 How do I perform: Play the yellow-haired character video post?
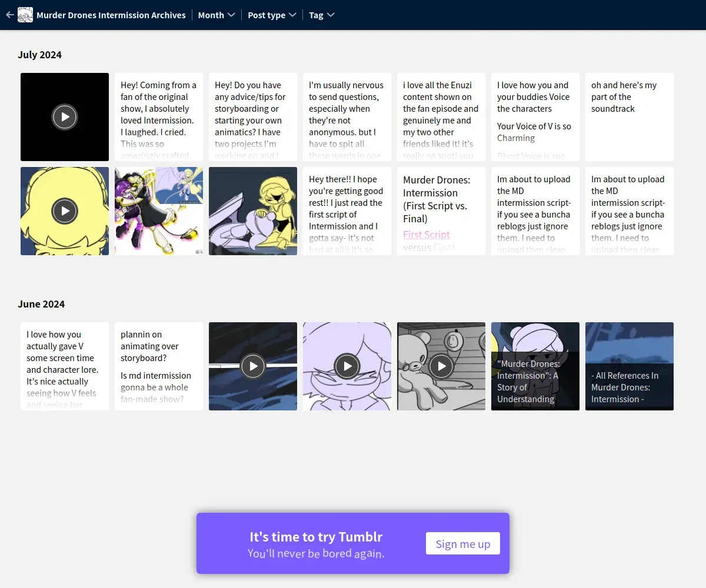pyautogui.click(x=65, y=211)
